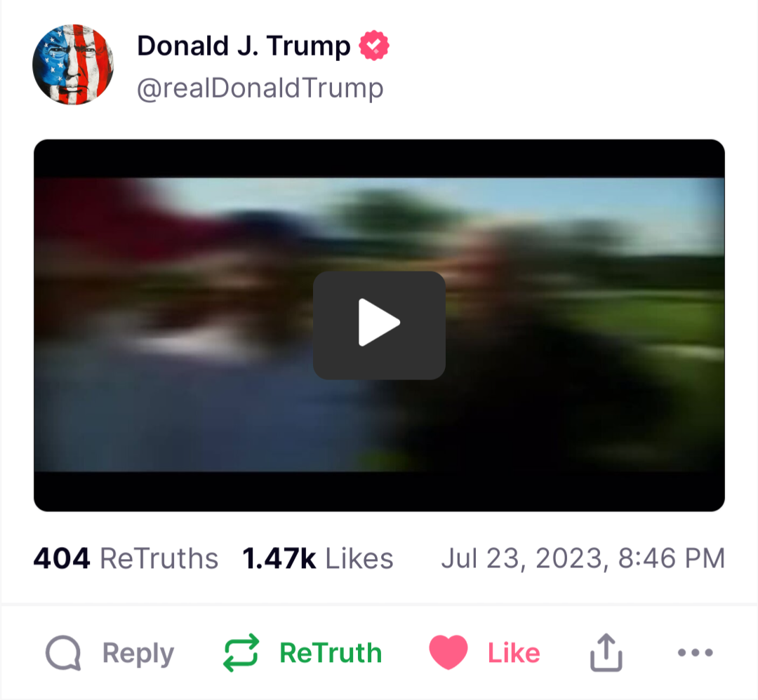Image resolution: width=758 pixels, height=700 pixels.
Task: Click the green ReTruth arrows icon
Action: (241, 653)
